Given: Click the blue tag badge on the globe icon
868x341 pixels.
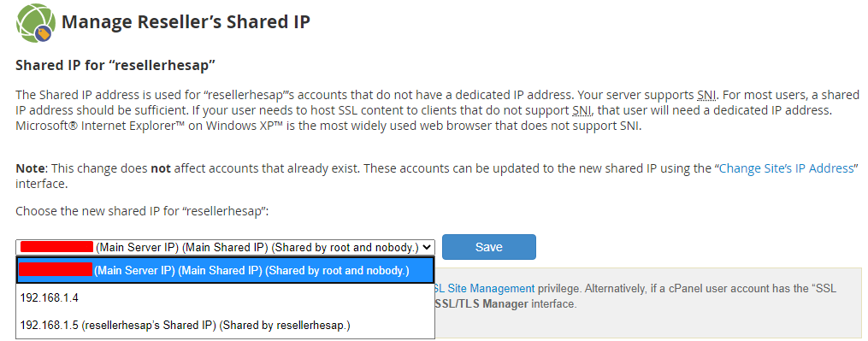Looking at the screenshot, I should (x=43, y=34).
